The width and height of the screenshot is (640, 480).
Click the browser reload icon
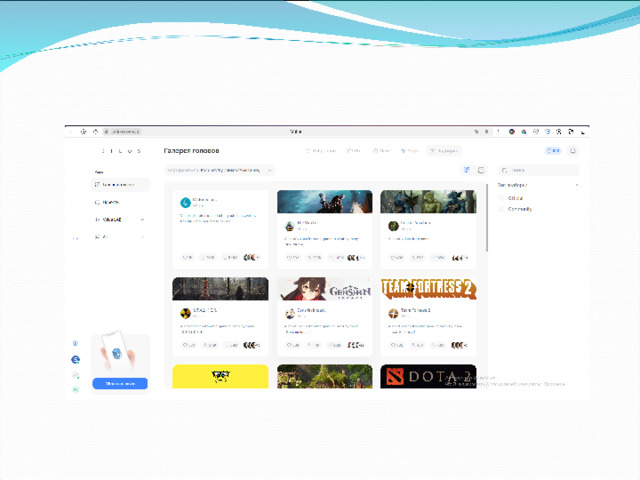tap(95, 131)
